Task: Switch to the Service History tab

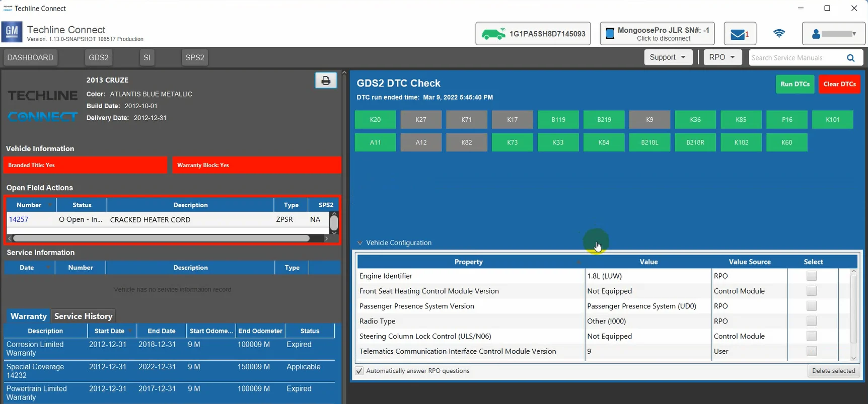Action: [x=83, y=316]
